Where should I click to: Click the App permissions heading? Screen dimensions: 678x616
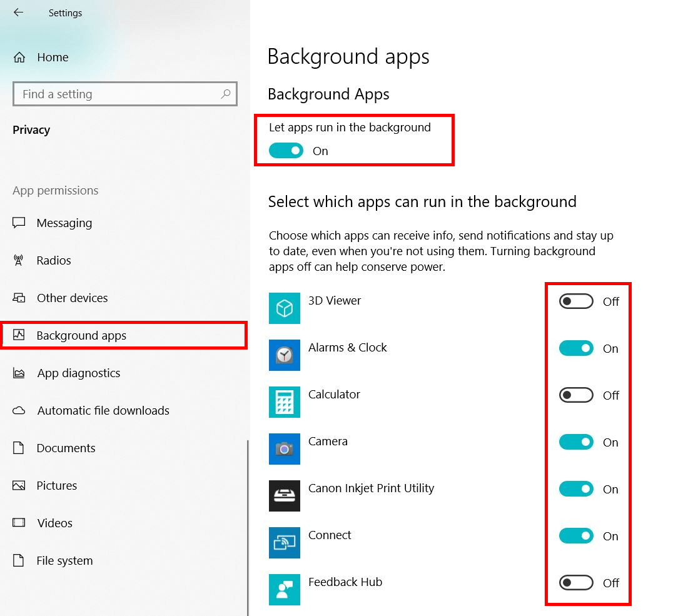point(55,191)
